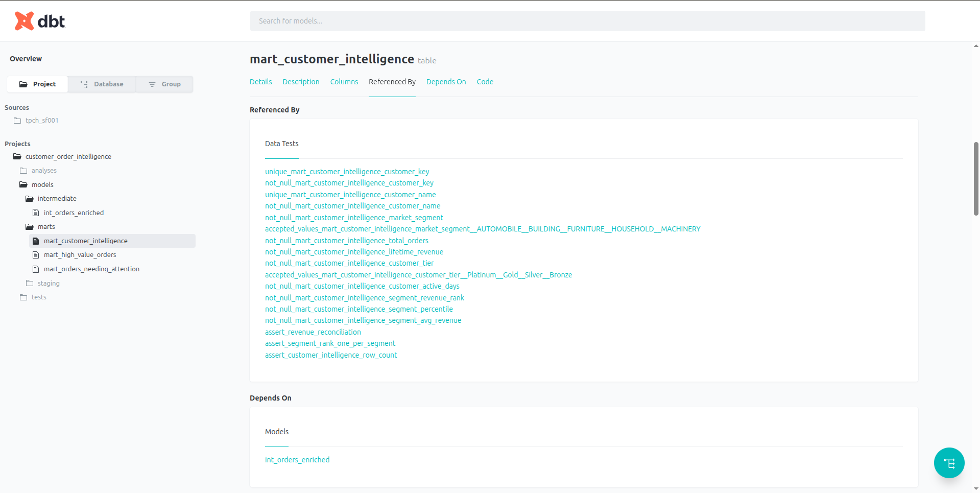Click the intermediate open folder icon
Image resolution: width=980 pixels, height=493 pixels.
pyautogui.click(x=30, y=199)
